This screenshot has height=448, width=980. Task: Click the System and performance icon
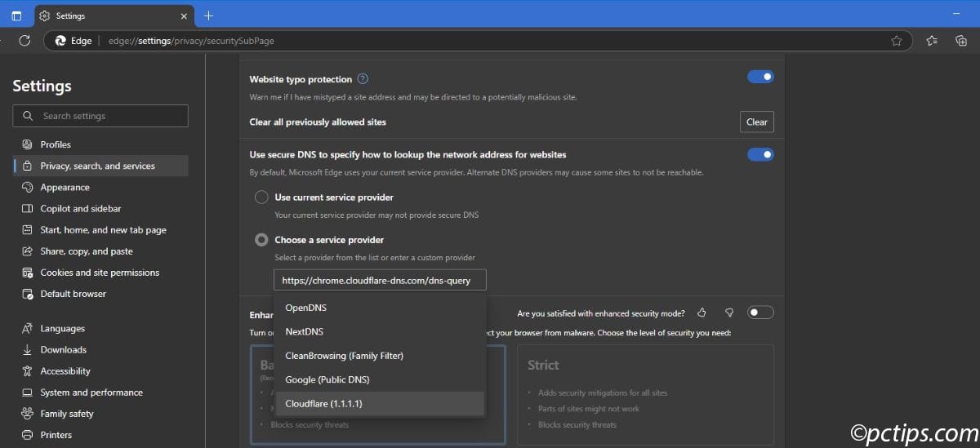click(x=28, y=393)
